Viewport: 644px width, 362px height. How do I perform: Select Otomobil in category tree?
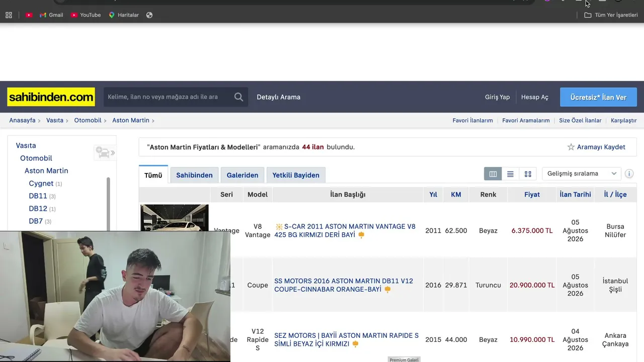click(x=36, y=158)
